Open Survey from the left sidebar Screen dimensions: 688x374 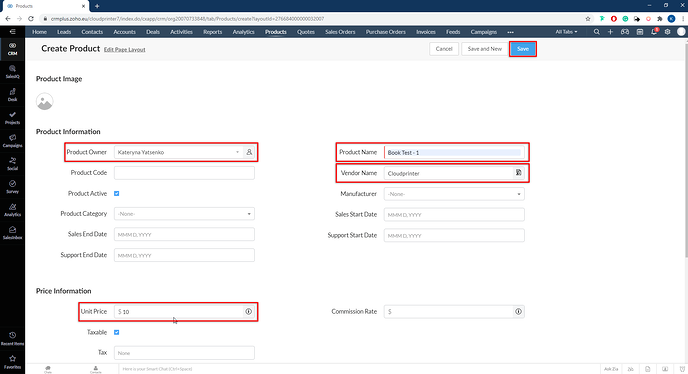(x=12, y=187)
